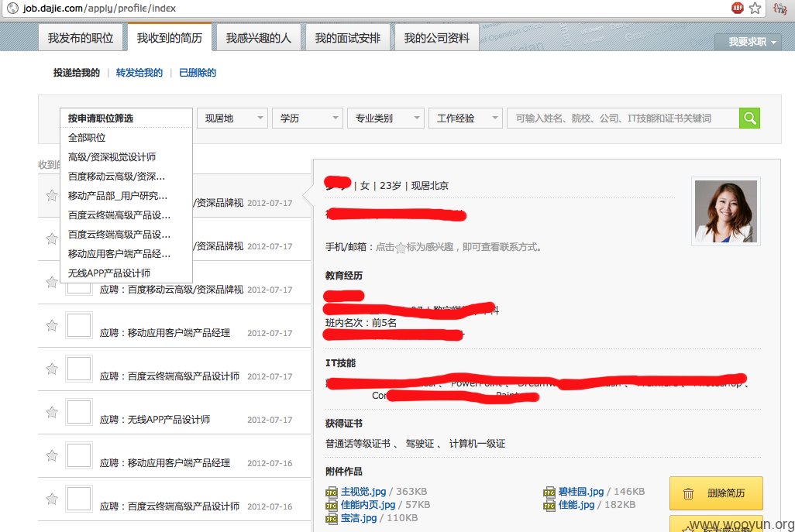Open the 碧桂园.jpg attachment
The height and width of the screenshot is (532, 795).
point(581,492)
